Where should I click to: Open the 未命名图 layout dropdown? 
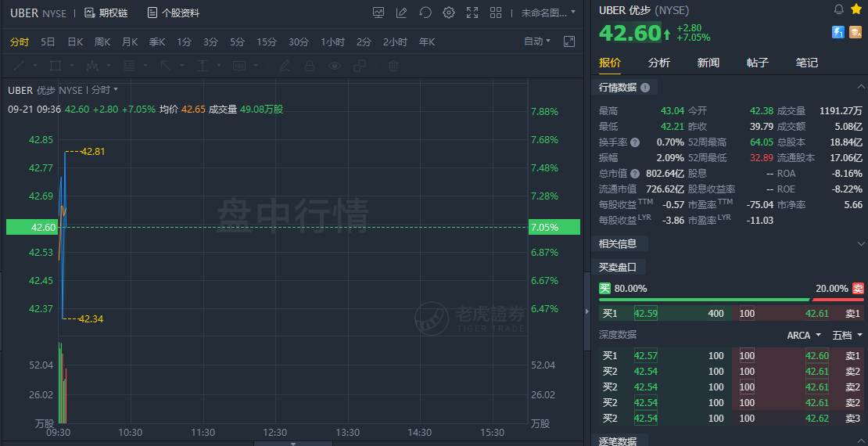coord(548,13)
